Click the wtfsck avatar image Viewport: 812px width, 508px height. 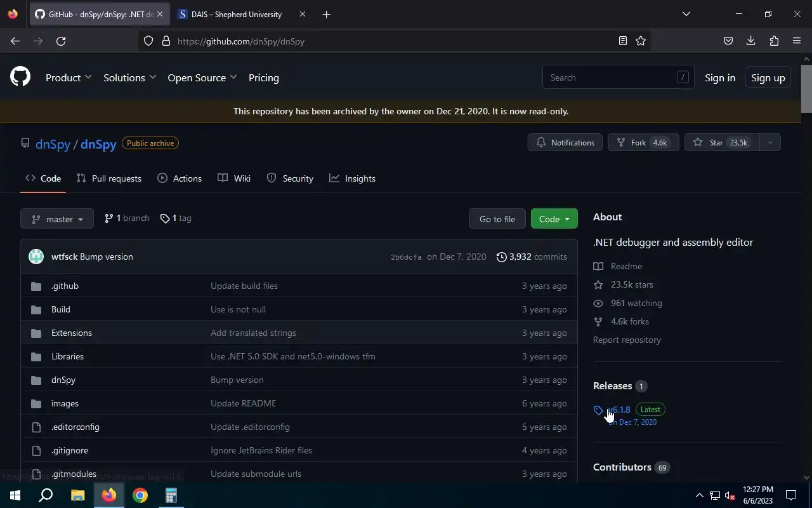point(36,257)
